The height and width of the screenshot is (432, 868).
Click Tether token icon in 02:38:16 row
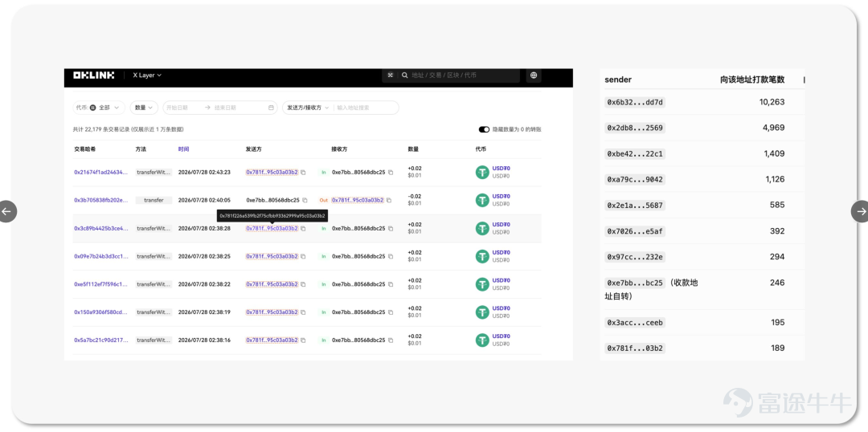[482, 340]
